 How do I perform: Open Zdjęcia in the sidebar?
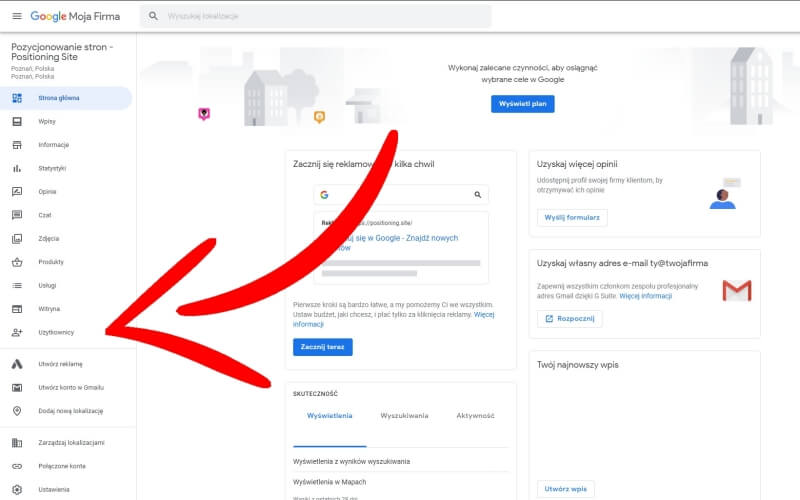[66, 239]
